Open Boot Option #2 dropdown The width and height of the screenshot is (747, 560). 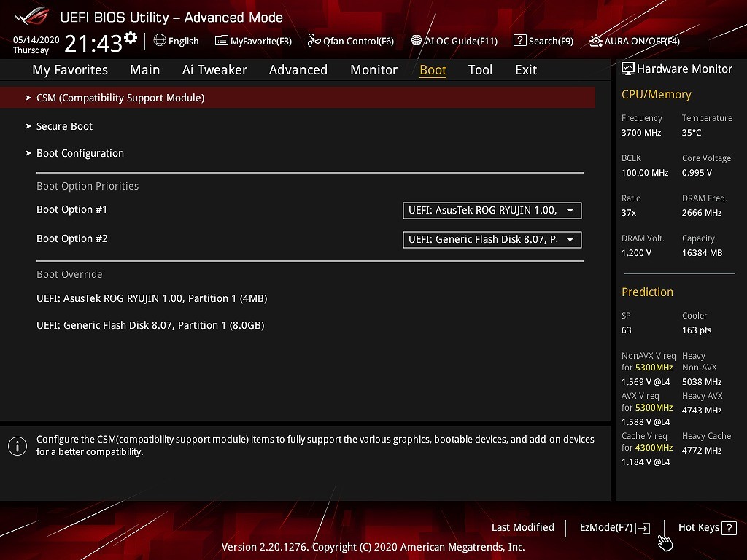492,239
